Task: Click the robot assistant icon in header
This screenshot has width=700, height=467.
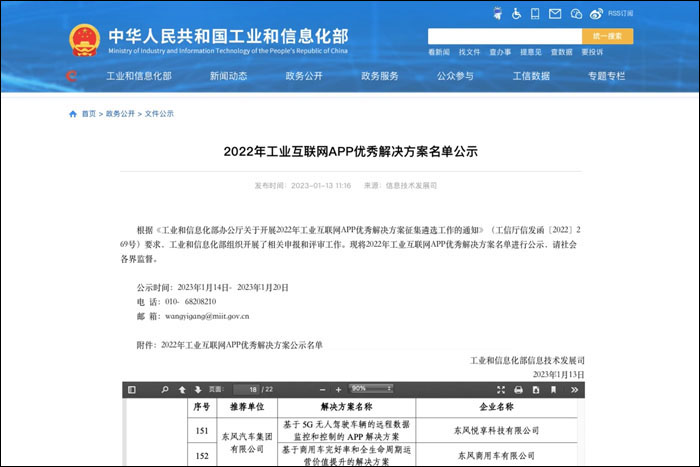Action: point(497,13)
